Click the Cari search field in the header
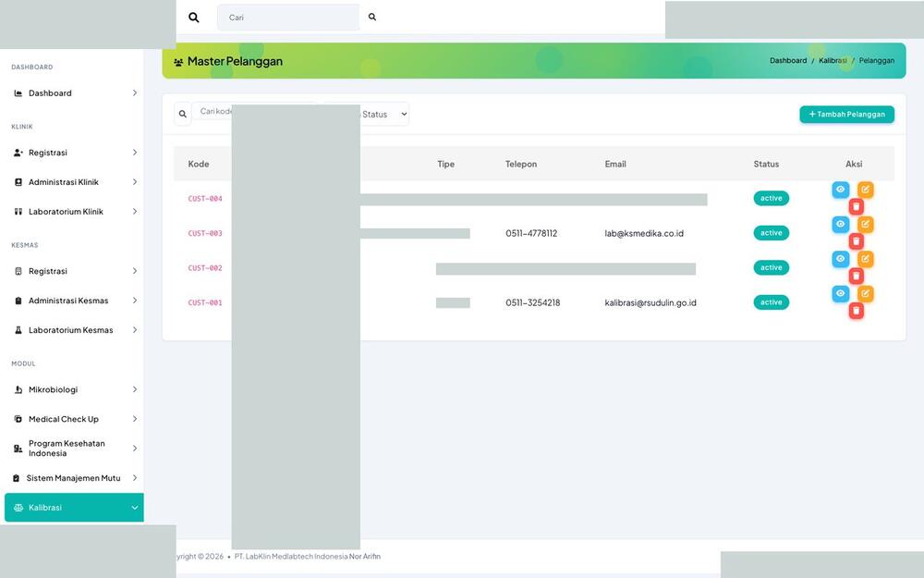This screenshot has height=578, width=924. tap(288, 18)
